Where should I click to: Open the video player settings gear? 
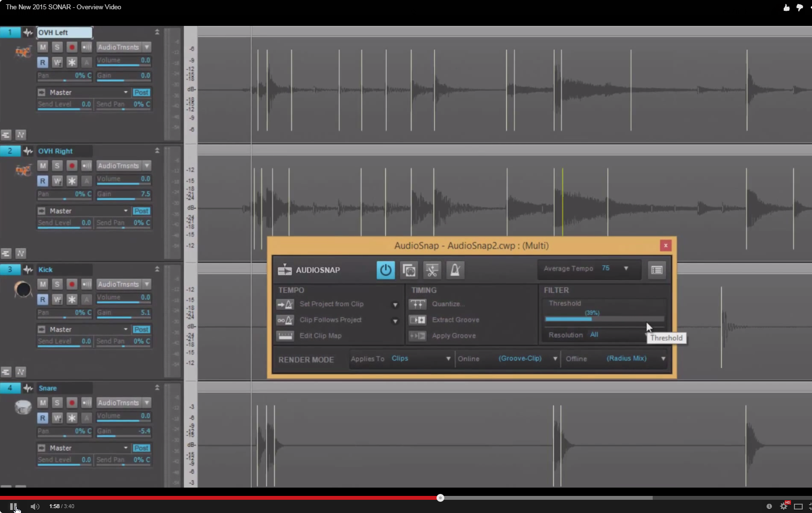pyautogui.click(x=784, y=506)
